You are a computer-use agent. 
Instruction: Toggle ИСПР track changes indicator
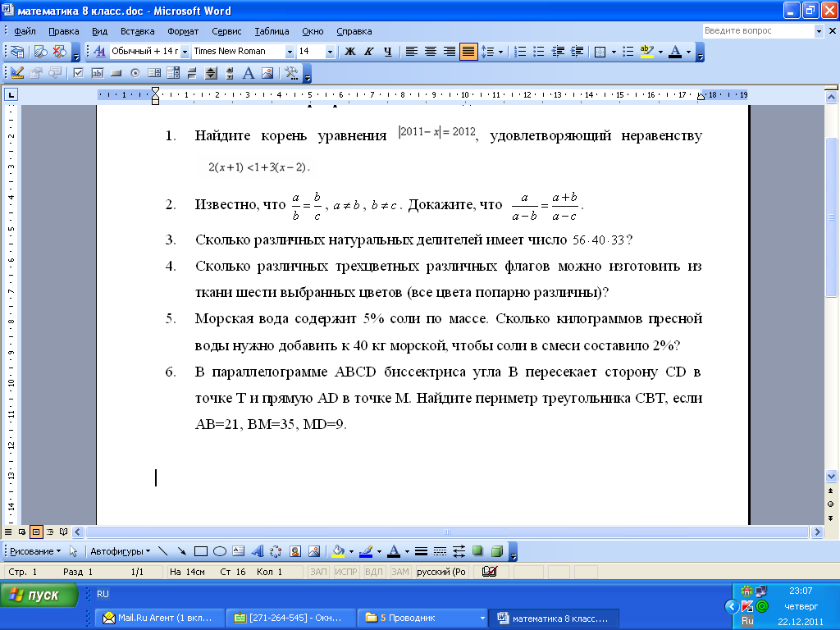click(x=346, y=572)
